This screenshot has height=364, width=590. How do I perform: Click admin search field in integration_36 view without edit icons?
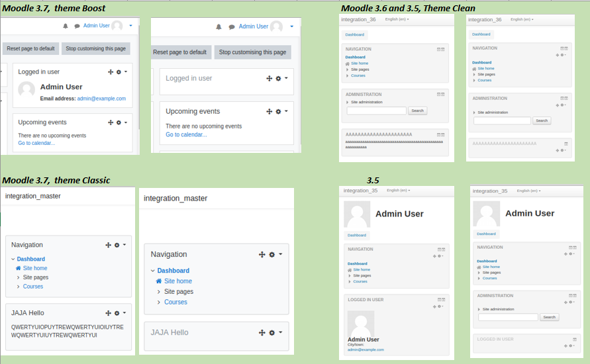tap(376, 111)
